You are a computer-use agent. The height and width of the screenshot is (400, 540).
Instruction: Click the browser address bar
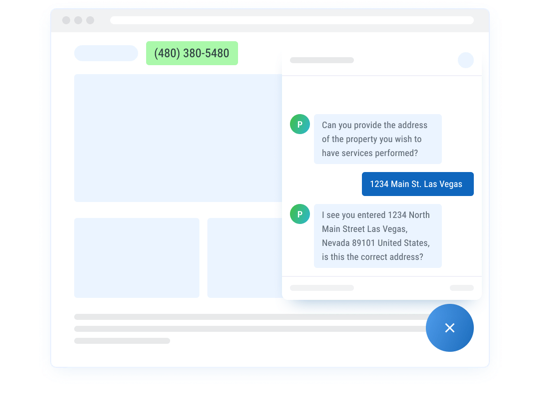tap(292, 20)
